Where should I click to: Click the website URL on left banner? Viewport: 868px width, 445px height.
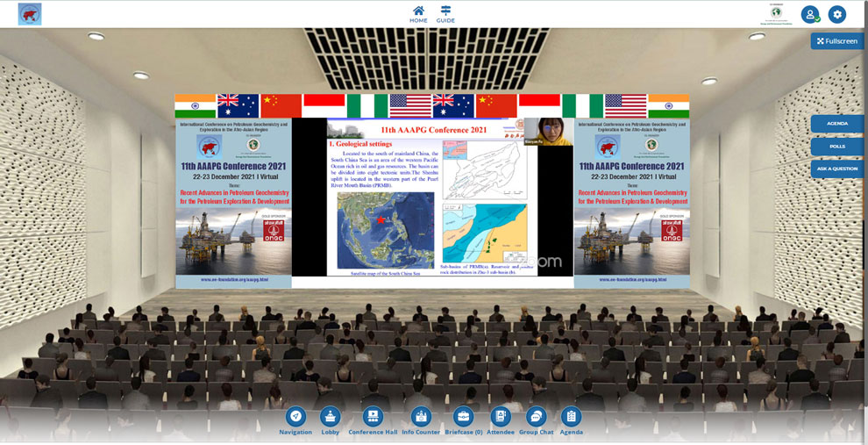tap(233, 280)
